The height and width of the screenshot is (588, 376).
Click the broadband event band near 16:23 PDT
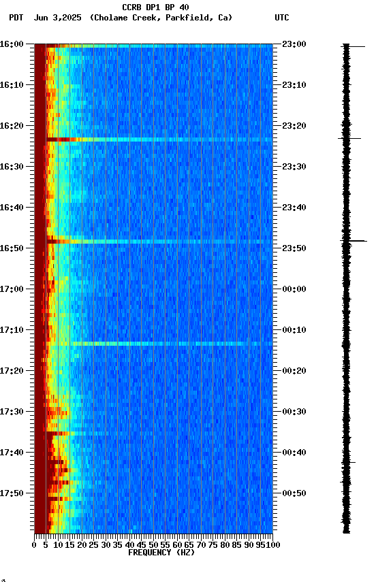[x=153, y=140]
